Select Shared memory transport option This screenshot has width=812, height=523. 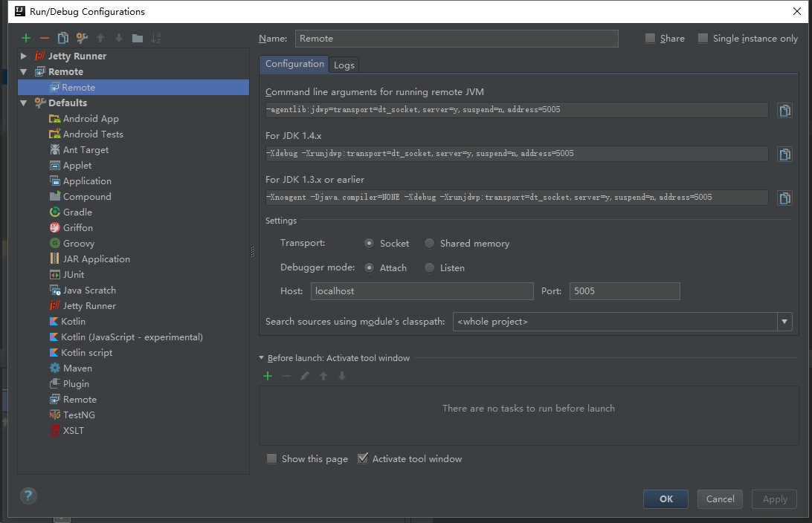(430, 243)
